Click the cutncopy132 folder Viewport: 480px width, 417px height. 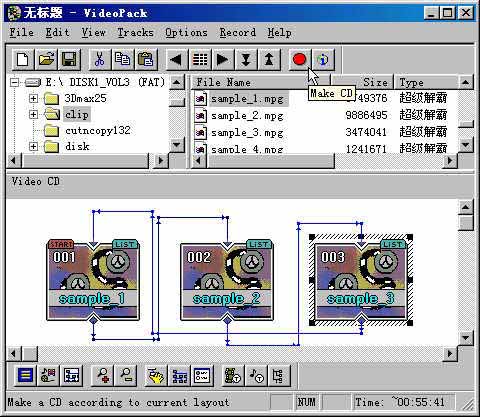coord(98,130)
